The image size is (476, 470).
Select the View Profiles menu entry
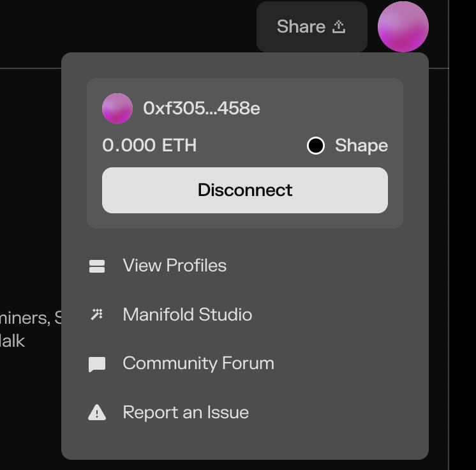[x=174, y=266]
